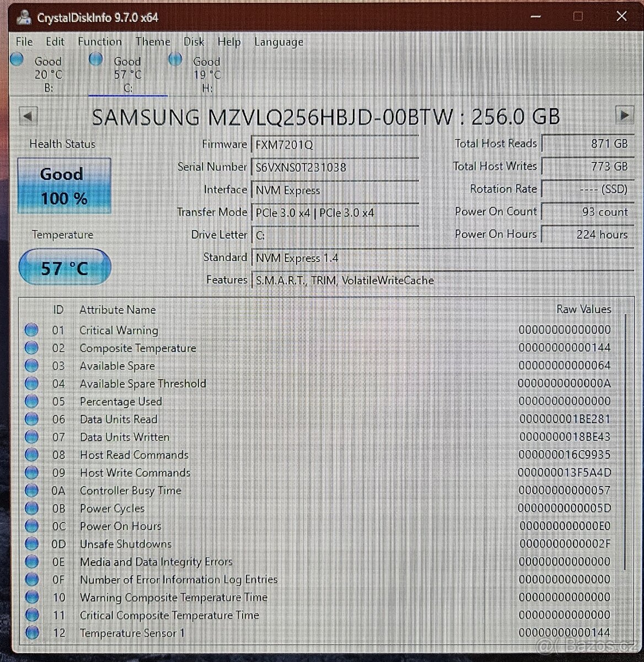
Task: Click the blue status dot beside Critical Warning
Action: click(31, 330)
